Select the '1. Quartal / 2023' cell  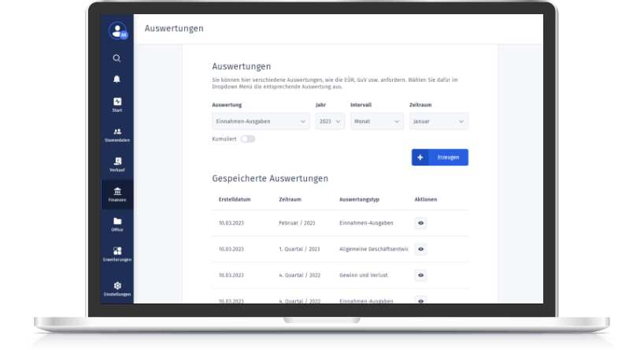coord(299,249)
